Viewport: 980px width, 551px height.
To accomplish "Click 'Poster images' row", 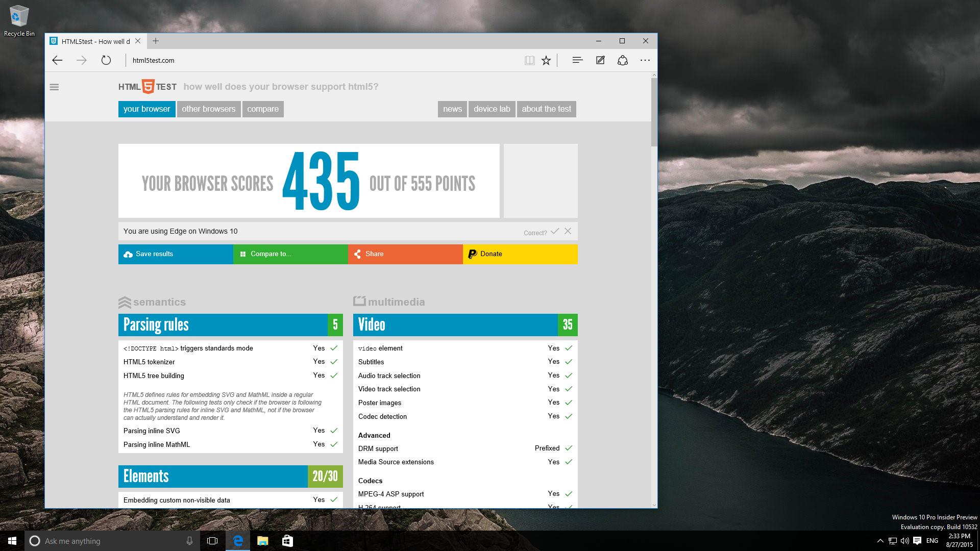I will tap(465, 403).
